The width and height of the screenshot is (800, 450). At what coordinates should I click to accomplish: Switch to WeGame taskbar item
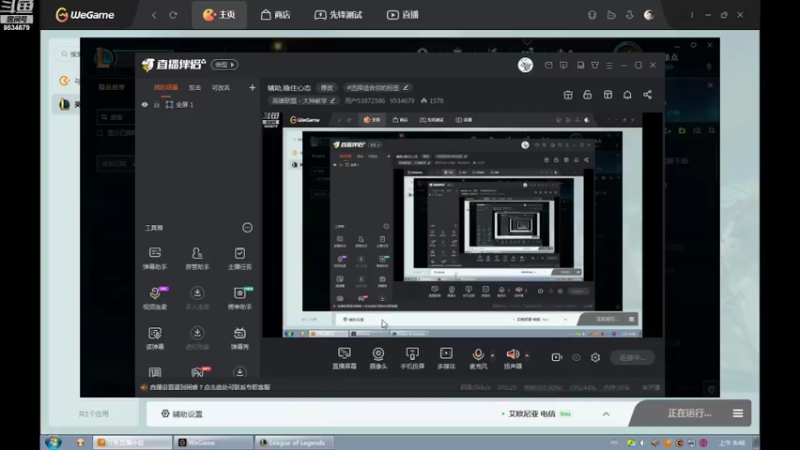(x=213, y=442)
